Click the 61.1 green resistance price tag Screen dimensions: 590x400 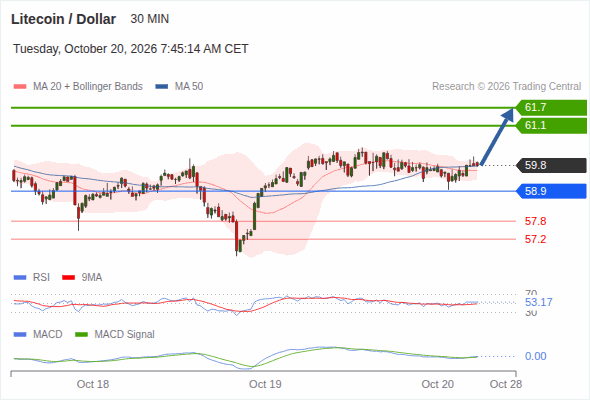pyautogui.click(x=551, y=125)
